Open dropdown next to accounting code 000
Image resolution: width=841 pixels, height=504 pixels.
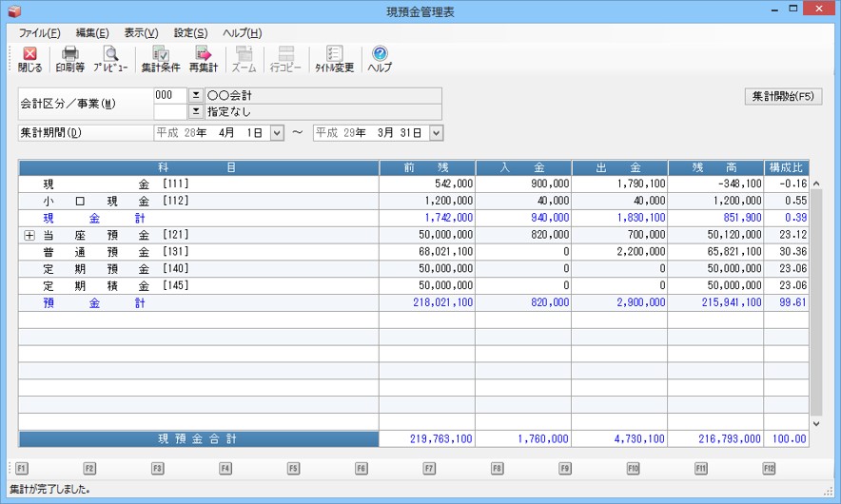196,96
